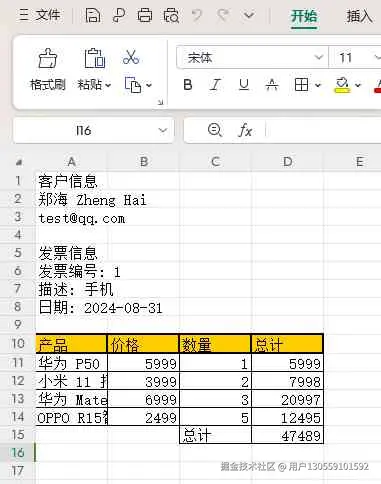Screen dimensions: 381x484
Task: Click cell containing 发票信息
Action: [71, 253]
